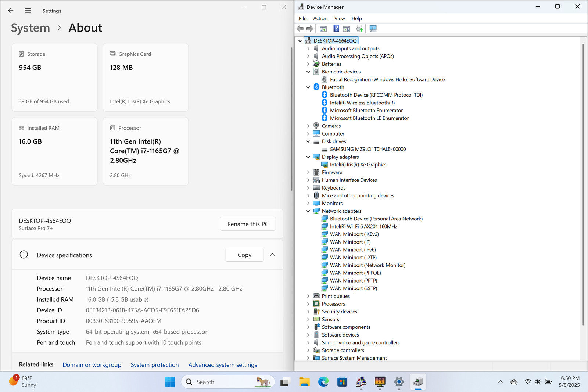This screenshot has height=392, width=588.
Task: Open the Windows Start button
Action: [x=170, y=382]
